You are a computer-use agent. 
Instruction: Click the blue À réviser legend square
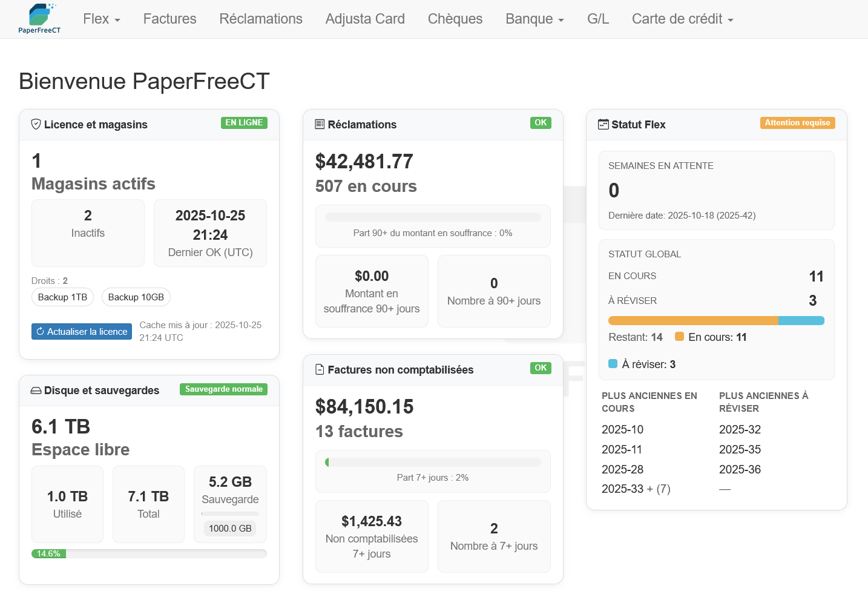[x=613, y=364]
